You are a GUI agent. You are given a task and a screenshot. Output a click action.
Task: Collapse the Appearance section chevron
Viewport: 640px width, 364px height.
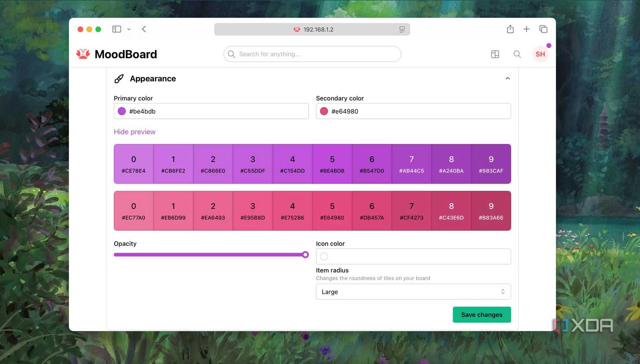coord(508,78)
